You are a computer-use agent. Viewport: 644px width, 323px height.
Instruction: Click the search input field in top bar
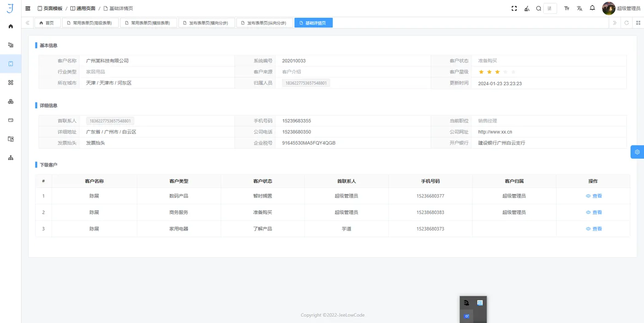coord(550,8)
